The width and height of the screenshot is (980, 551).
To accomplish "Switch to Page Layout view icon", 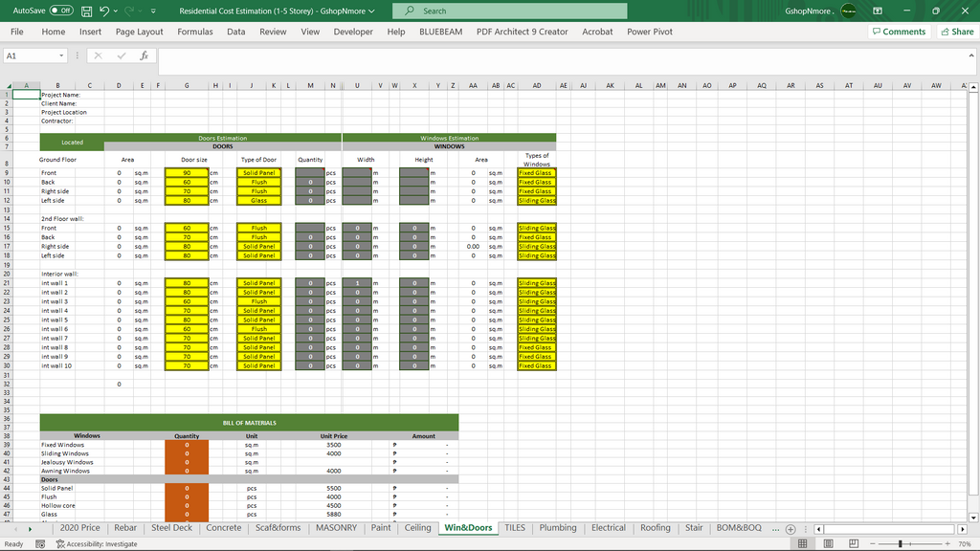I will [x=828, y=543].
